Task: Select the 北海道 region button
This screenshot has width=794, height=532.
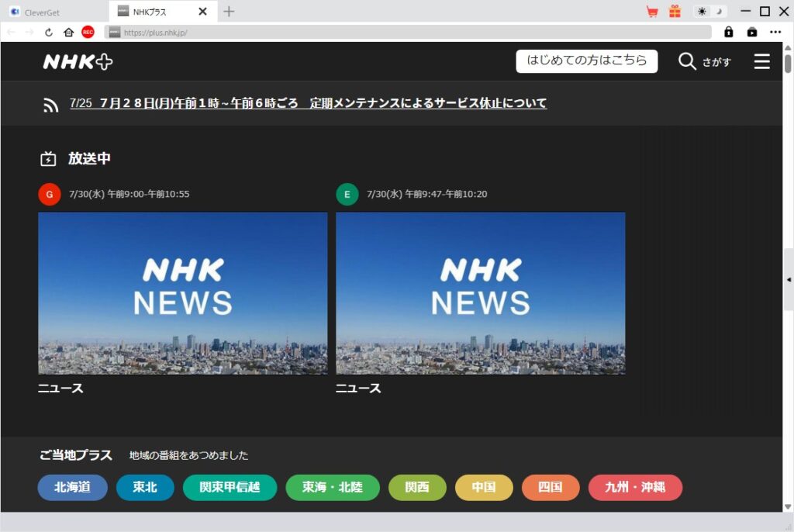Action: click(x=72, y=488)
